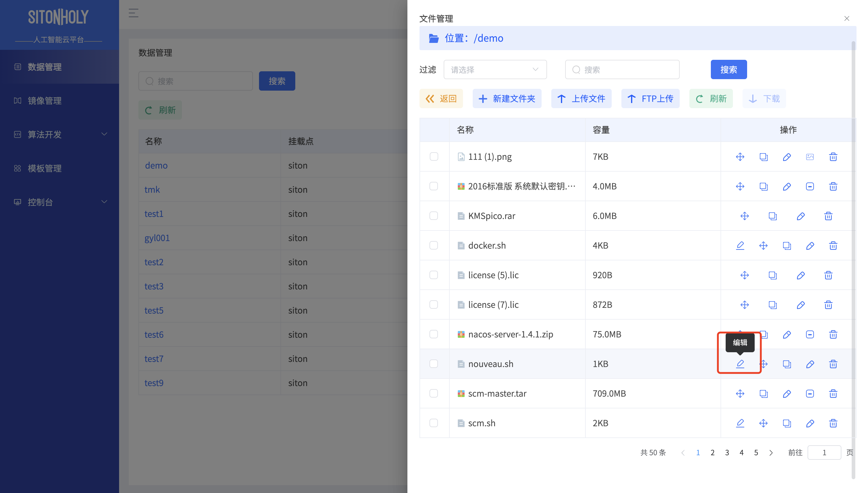Click the tmk link in background data table
Image resolution: width=868 pixels, height=493 pixels.
[x=152, y=189]
